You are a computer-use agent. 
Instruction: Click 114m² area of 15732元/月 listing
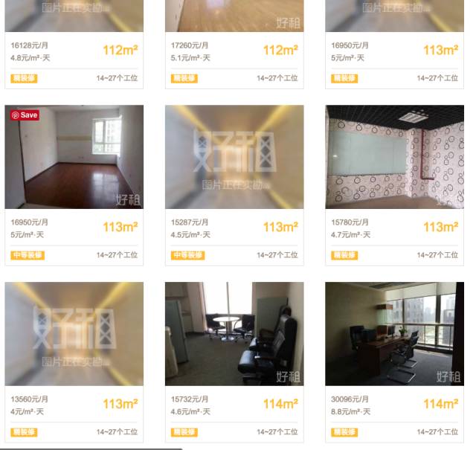tap(280, 404)
